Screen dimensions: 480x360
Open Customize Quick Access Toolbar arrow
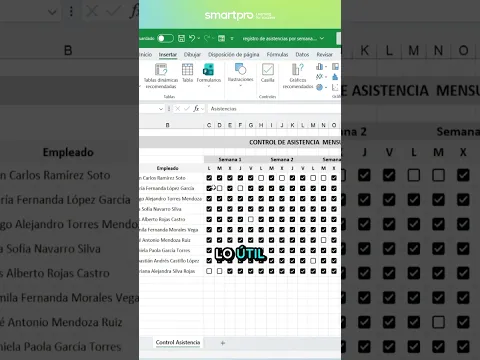coord(232,39)
